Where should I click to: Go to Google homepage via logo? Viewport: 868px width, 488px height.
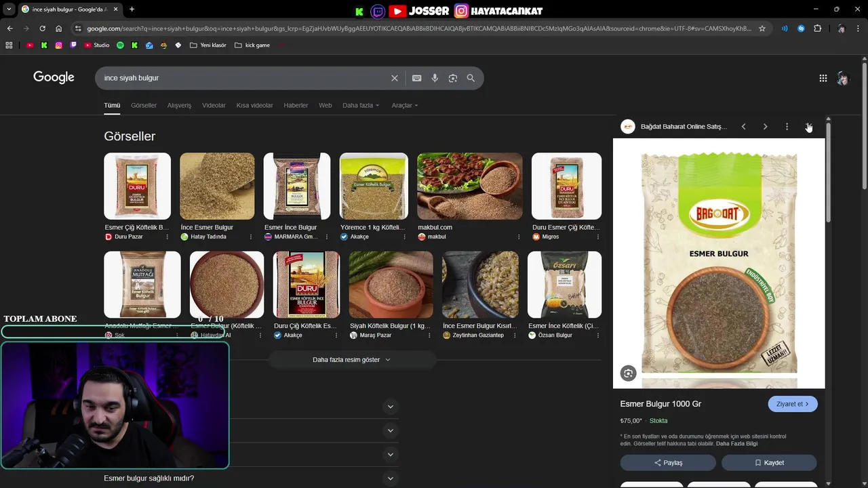pyautogui.click(x=54, y=77)
